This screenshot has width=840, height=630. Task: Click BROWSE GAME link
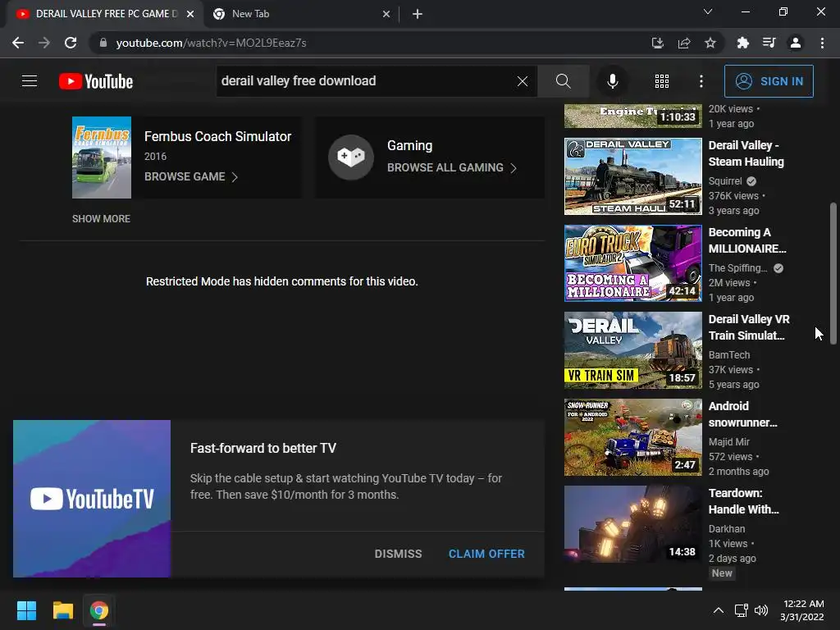pos(185,177)
